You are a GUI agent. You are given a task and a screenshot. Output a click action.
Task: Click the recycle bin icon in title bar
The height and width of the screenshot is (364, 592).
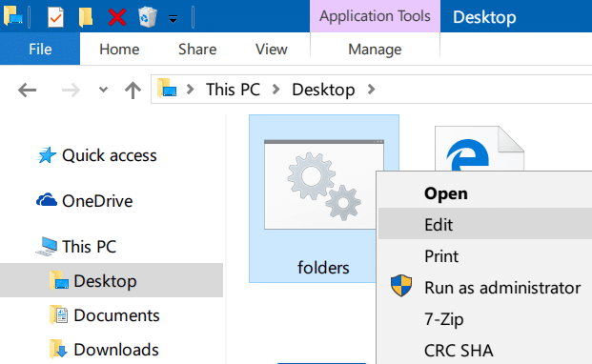[x=147, y=17]
